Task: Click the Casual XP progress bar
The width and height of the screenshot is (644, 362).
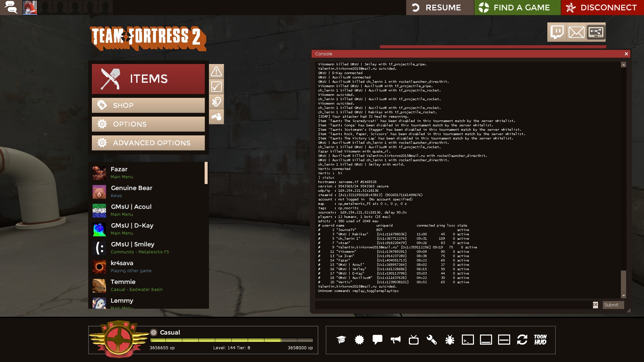Action: (x=231, y=340)
